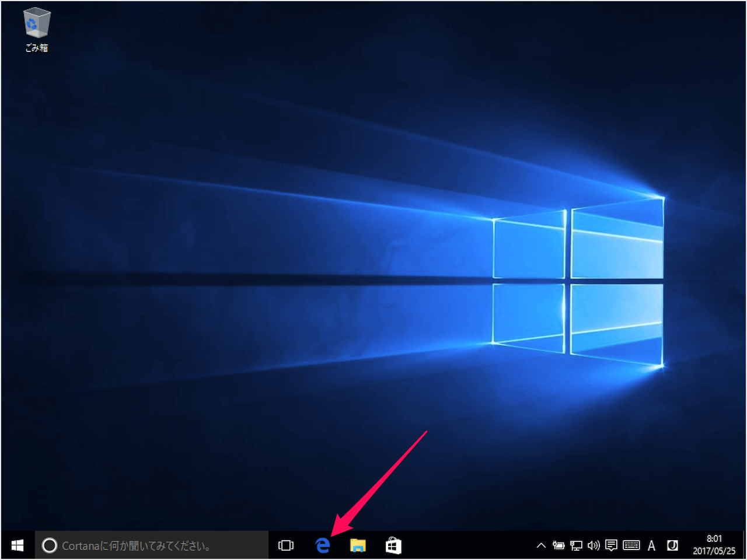Toggle mute via the speaker icon
The height and width of the screenshot is (560, 747).
(x=594, y=545)
